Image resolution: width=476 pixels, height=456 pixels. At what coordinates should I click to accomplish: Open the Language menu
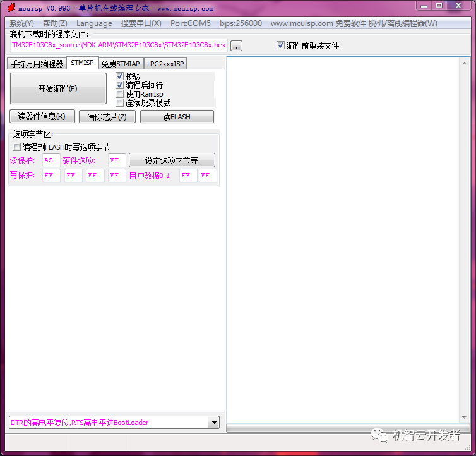[94, 23]
